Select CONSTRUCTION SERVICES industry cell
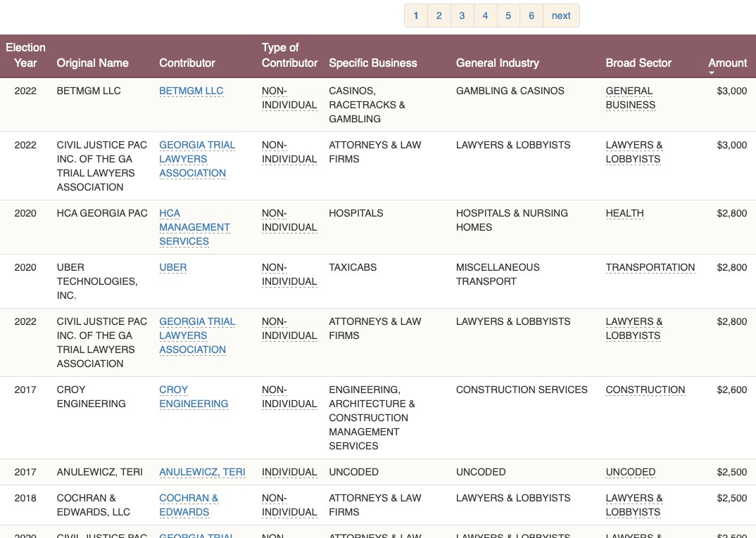 coord(522,390)
